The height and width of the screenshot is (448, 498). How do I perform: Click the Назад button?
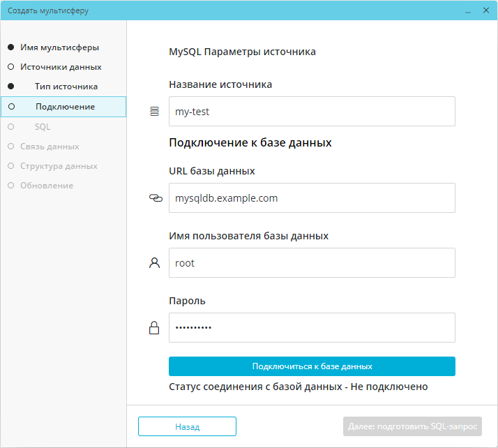(x=187, y=426)
